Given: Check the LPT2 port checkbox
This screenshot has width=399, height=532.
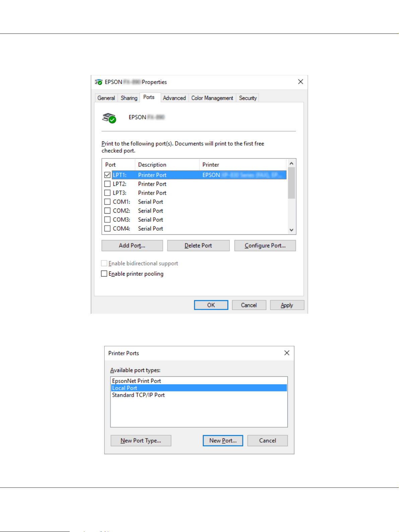Looking at the screenshot, I should click(107, 184).
